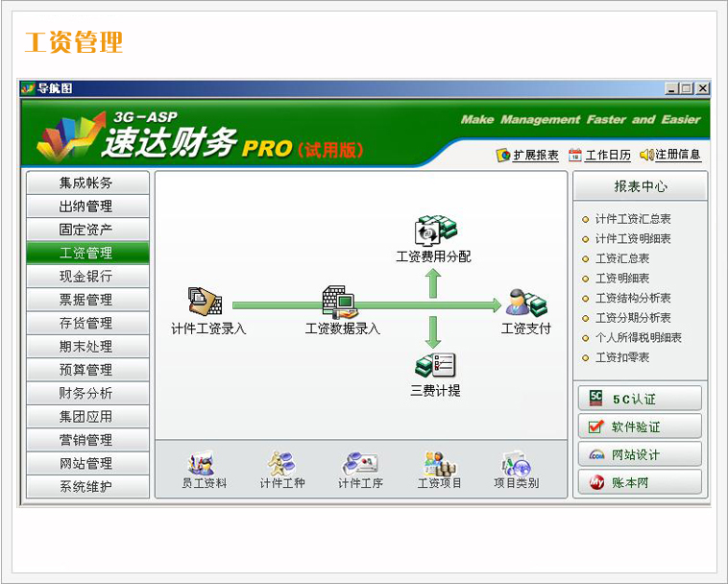The height and width of the screenshot is (584, 728).
Task: Open the 工资费用分配 icon
Action: click(435, 231)
